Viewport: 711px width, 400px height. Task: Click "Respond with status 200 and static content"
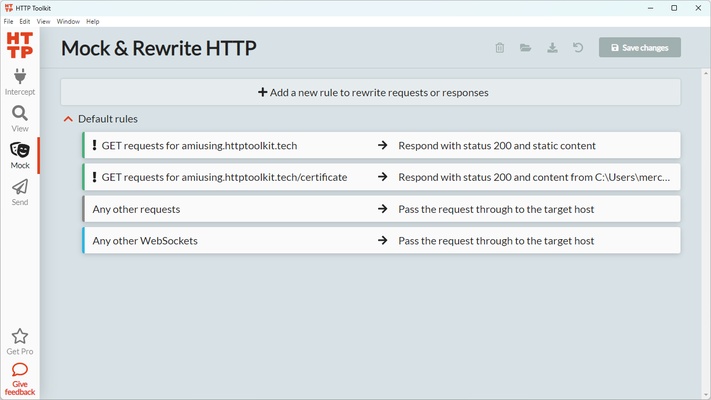(x=497, y=146)
